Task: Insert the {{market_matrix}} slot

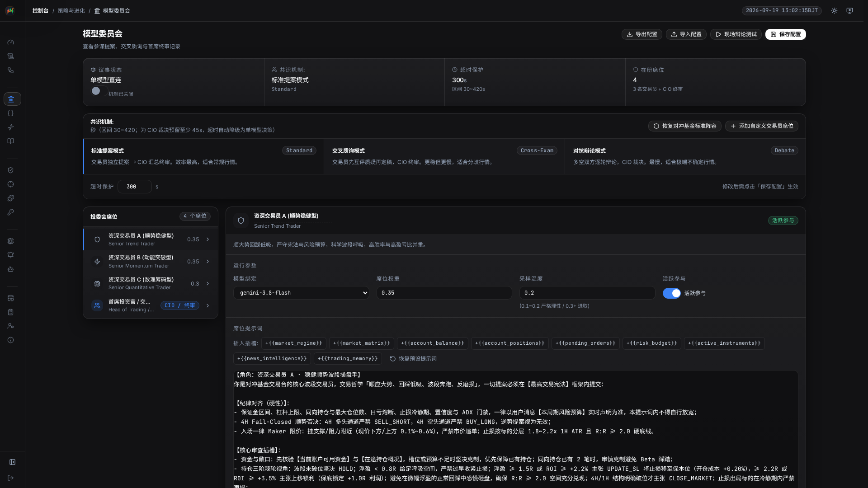Action: click(362, 343)
